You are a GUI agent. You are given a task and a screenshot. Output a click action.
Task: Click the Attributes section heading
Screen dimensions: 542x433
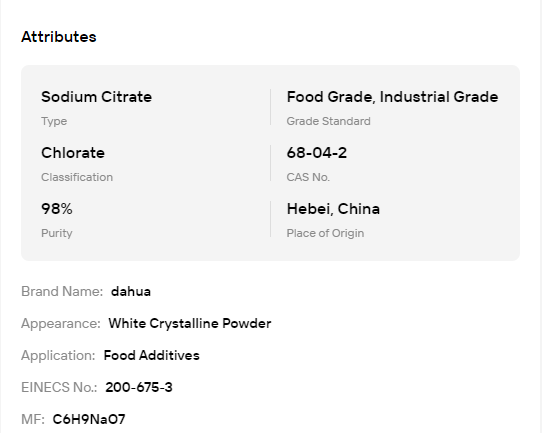click(x=59, y=37)
